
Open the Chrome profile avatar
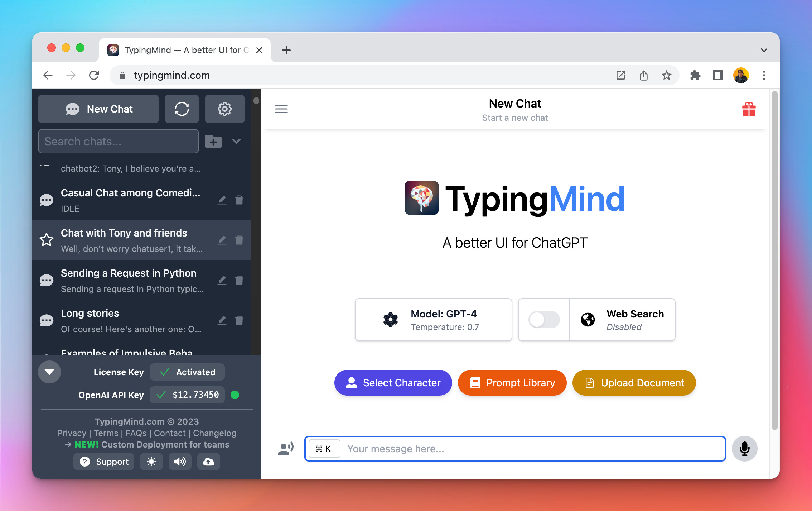coord(741,75)
